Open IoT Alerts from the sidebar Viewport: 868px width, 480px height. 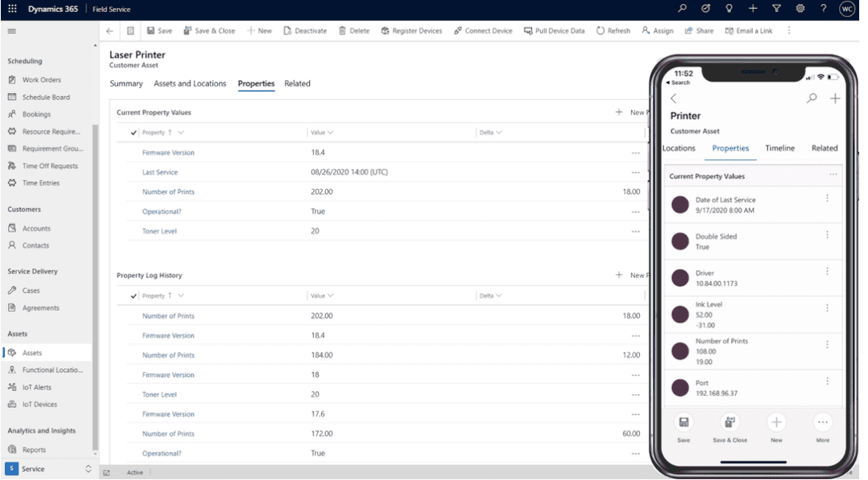click(36, 387)
